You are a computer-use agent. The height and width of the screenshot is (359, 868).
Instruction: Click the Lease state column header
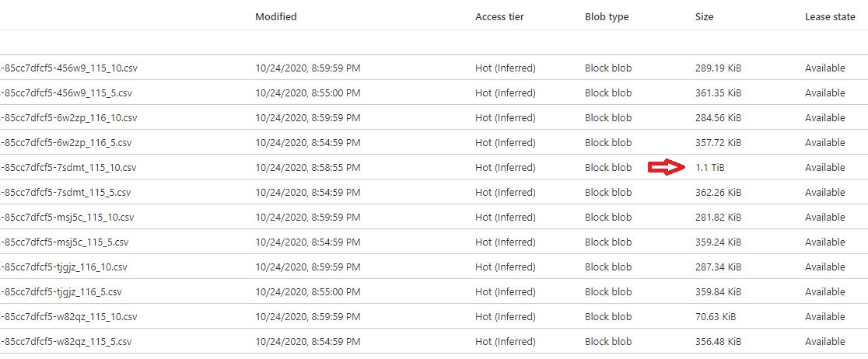click(830, 16)
